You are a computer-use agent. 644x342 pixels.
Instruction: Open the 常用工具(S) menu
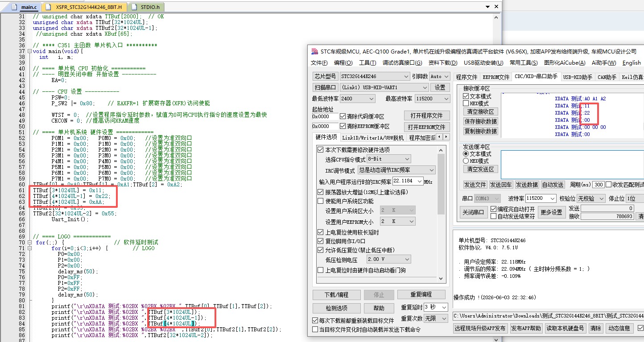[524, 63]
